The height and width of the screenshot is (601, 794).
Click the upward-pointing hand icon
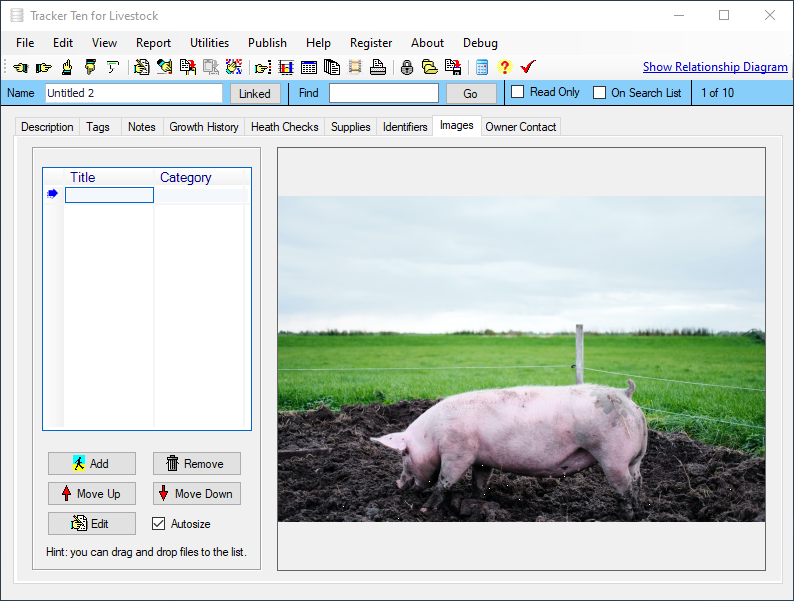point(66,67)
